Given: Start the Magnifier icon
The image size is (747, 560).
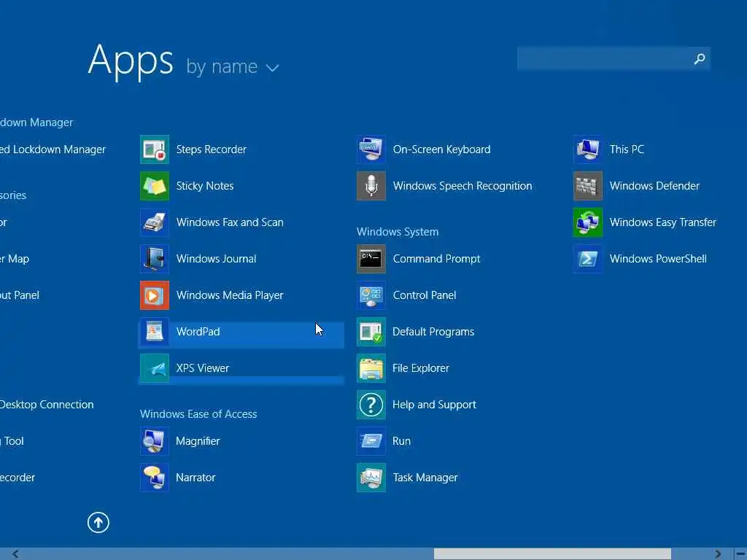Looking at the screenshot, I should (x=155, y=441).
